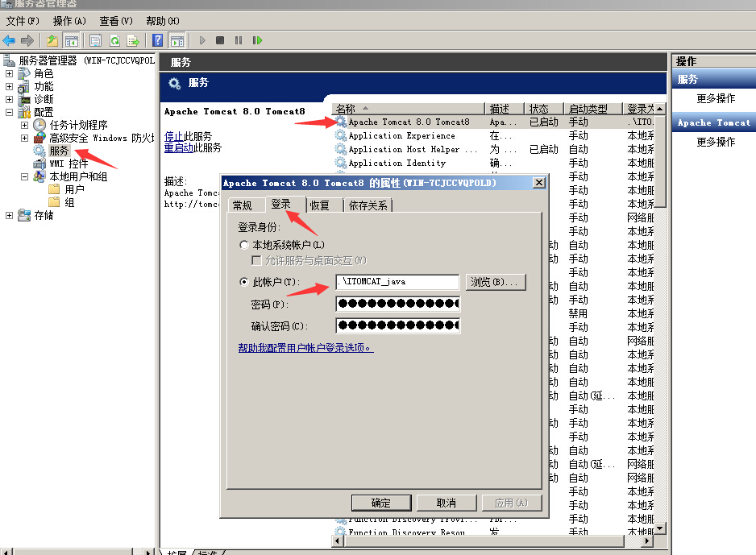Click the Stop Service toolbar icon
This screenshot has width=756, height=555.
(220, 40)
